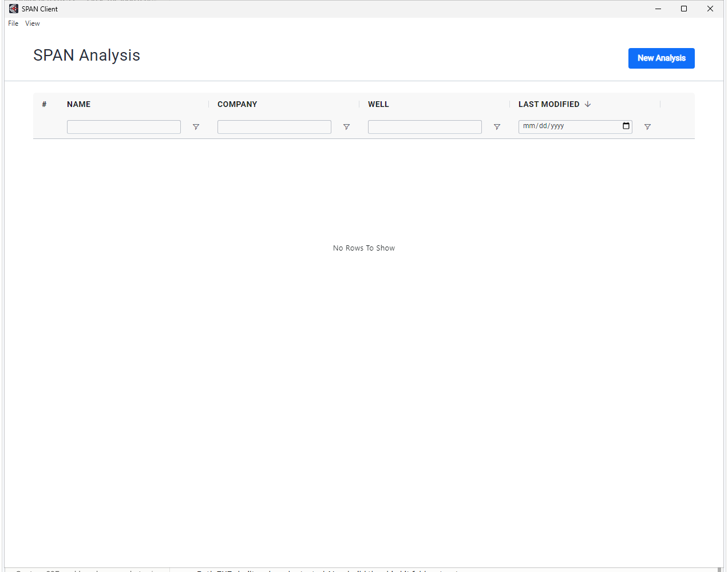The height and width of the screenshot is (572, 728).
Task: Open the WELL column filter icon
Action: [x=497, y=127]
